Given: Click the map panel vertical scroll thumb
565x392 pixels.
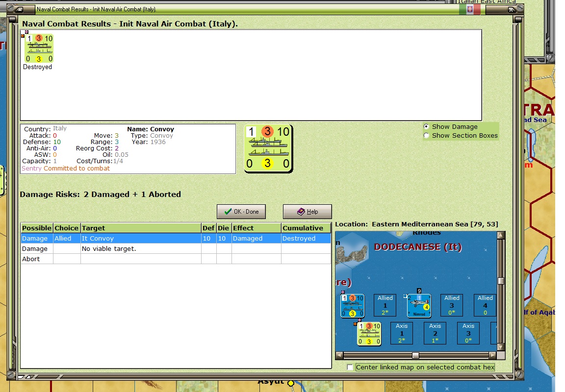Looking at the screenshot, I should tap(501, 281).
